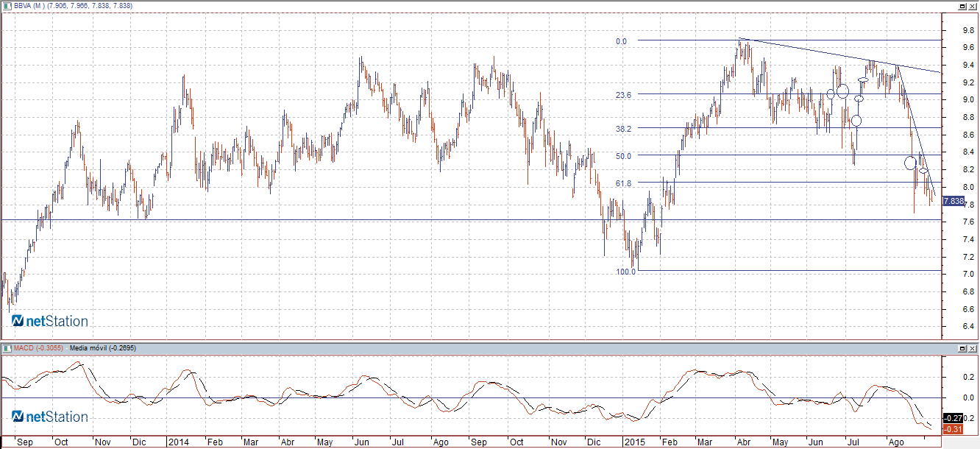Click the MACD panel icon
Image resolution: width=980 pixels, height=449 pixels.
[7, 347]
